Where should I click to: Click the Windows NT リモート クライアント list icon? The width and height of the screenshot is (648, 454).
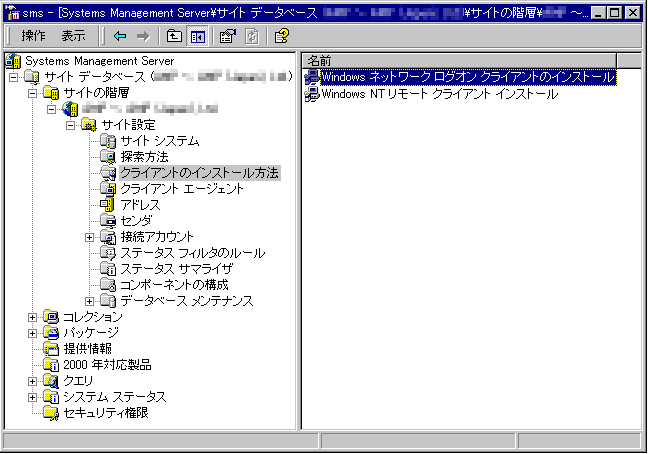tap(312, 95)
